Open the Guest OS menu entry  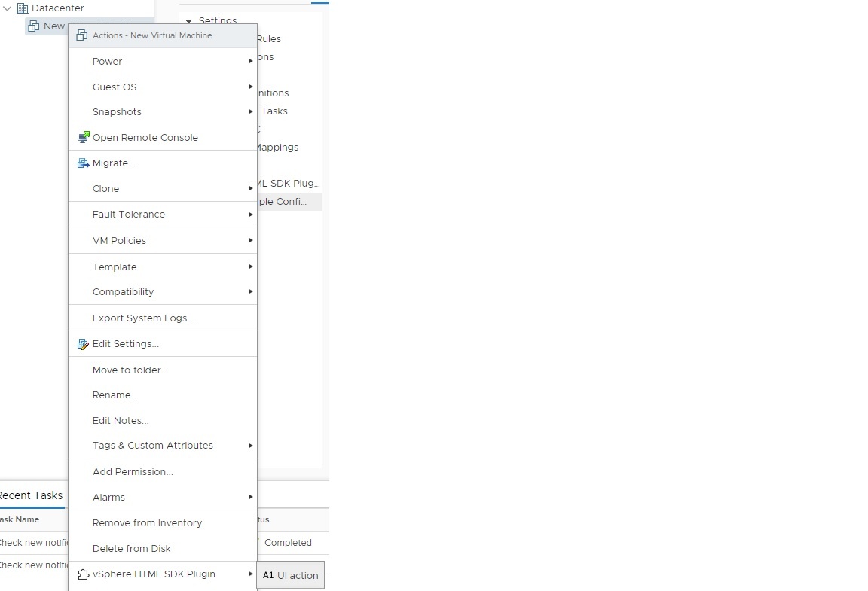point(163,87)
